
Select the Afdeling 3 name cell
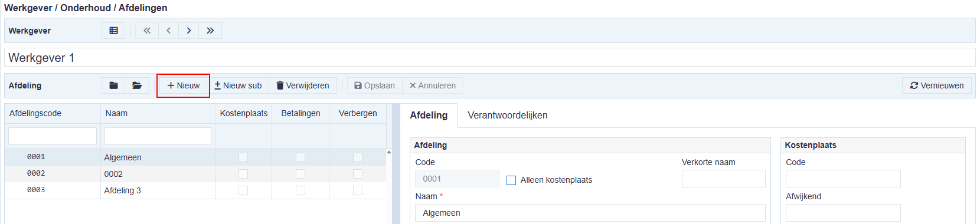[158, 190]
